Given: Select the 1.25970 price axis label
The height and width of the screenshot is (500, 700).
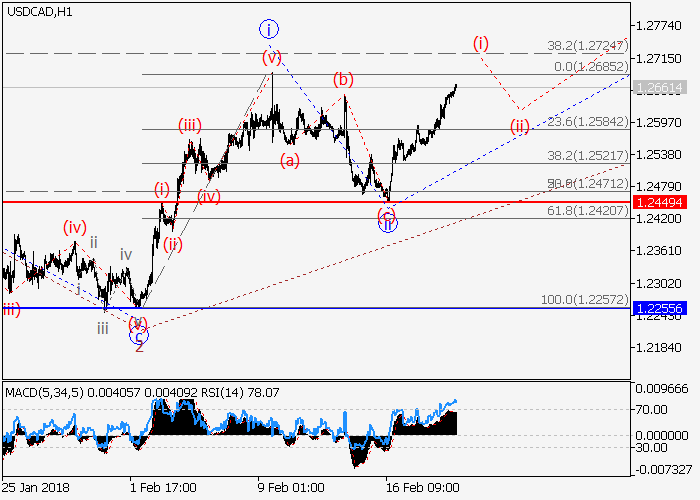Looking at the screenshot, I should pos(658,122).
